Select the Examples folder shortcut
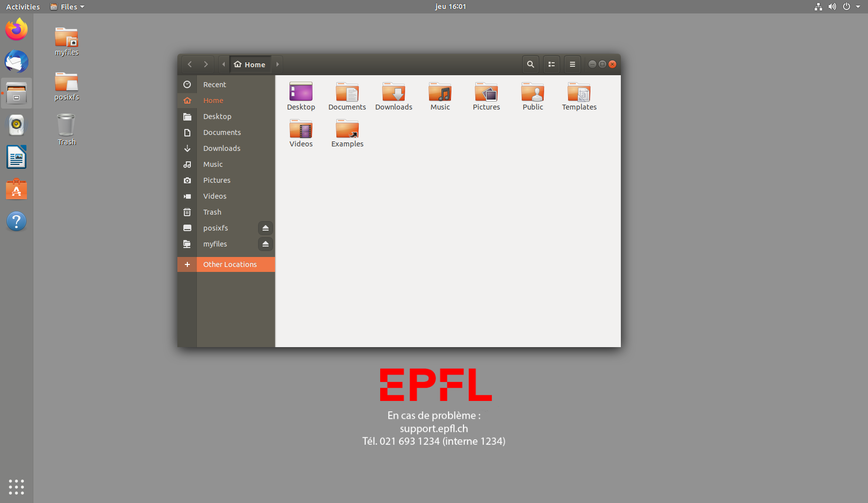Viewport: 868px width, 503px height. pyautogui.click(x=347, y=133)
